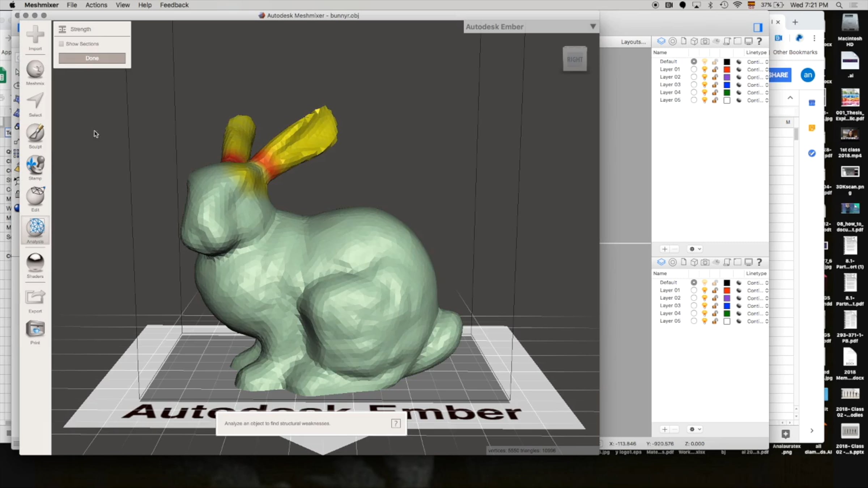Image resolution: width=868 pixels, height=488 pixels.
Task: Set Layer 02 as current in top panel
Action: (x=693, y=77)
